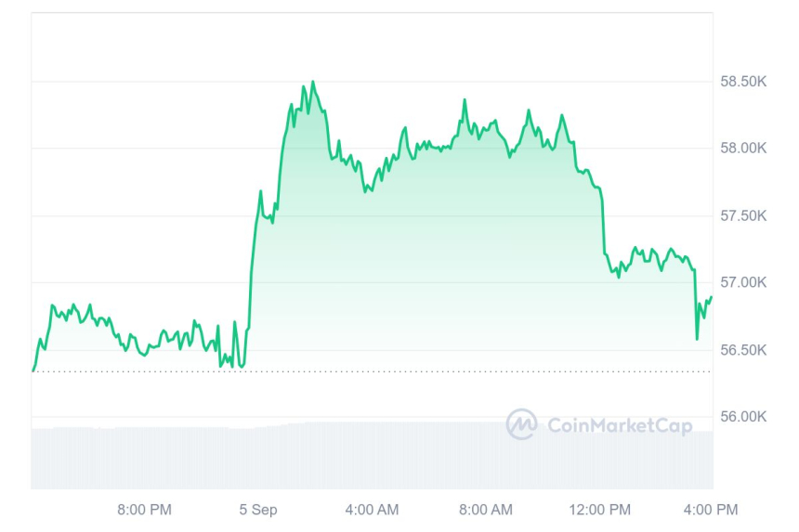Click the highest peak of the price line
The width and height of the screenshot is (799, 532).
point(312,82)
